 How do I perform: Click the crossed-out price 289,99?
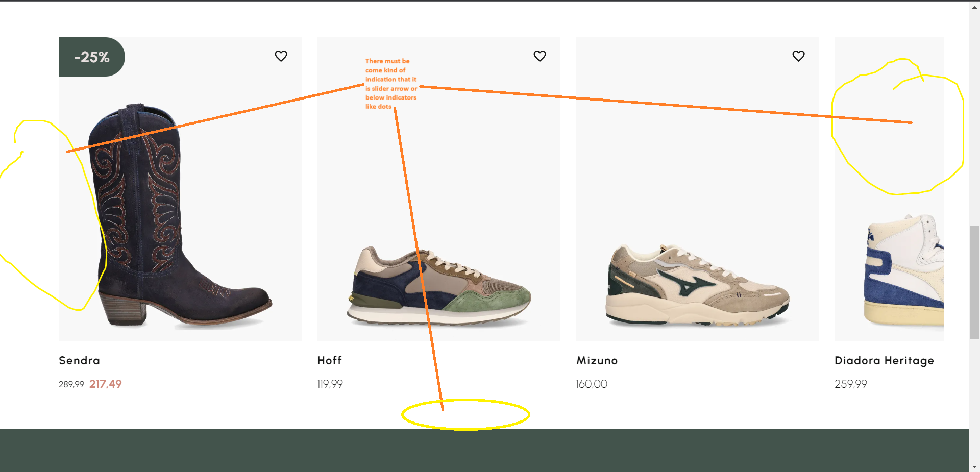coord(71,384)
